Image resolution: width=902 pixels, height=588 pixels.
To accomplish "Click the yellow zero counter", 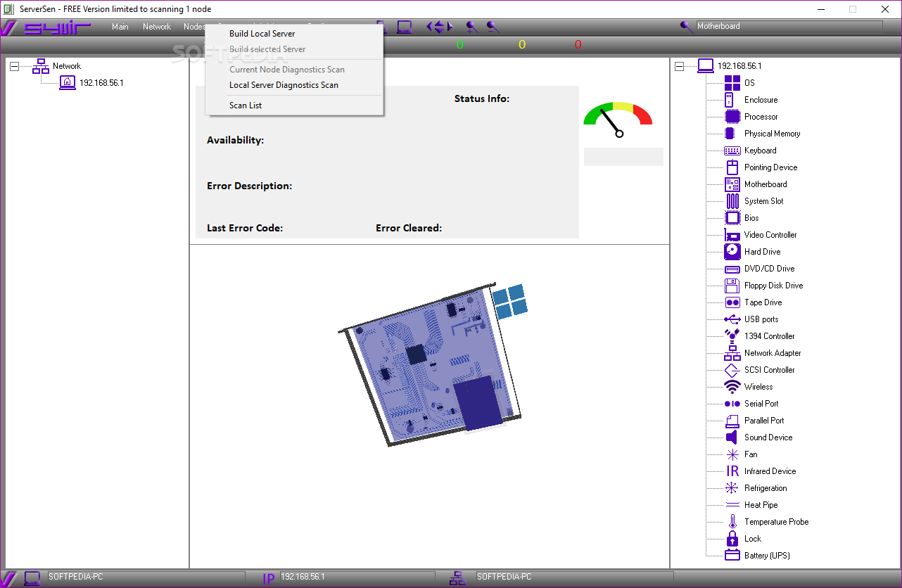I will point(522,45).
